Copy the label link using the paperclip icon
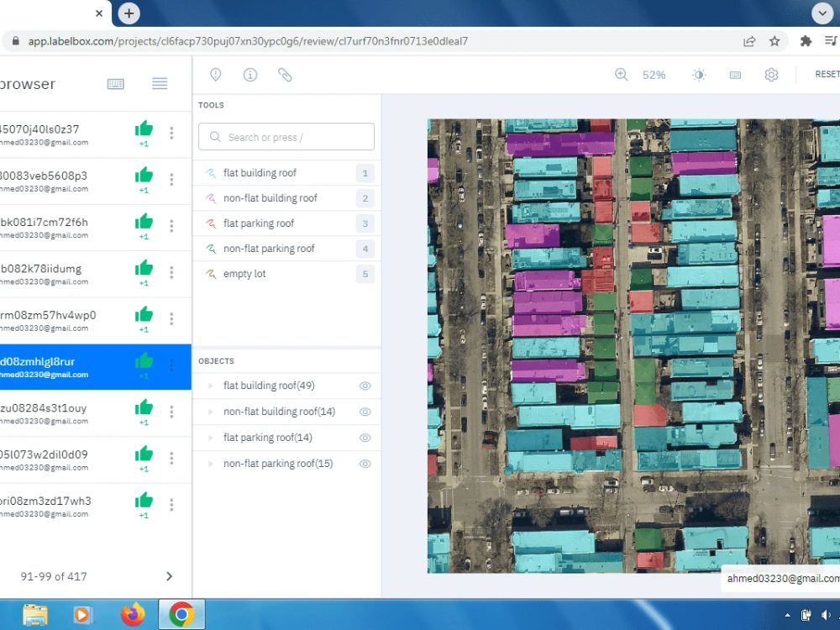This screenshot has height=630, width=840. (x=285, y=74)
